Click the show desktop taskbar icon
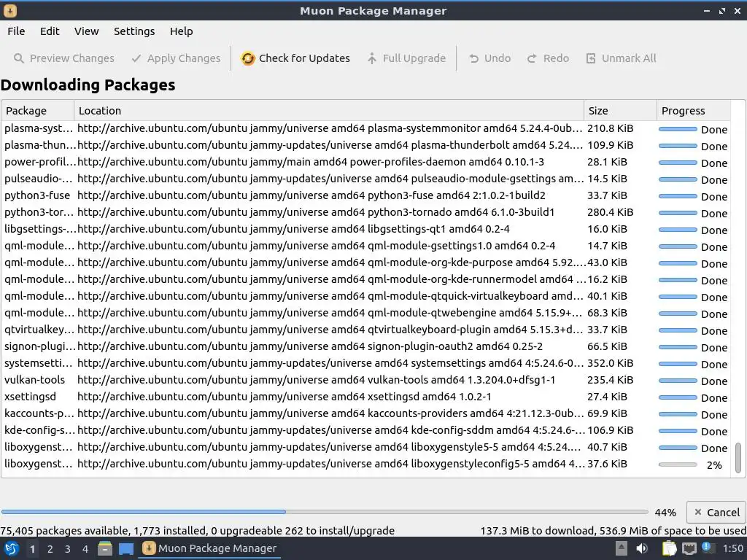This screenshot has width=747, height=560. pyautogui.click(x=126, y=548)
